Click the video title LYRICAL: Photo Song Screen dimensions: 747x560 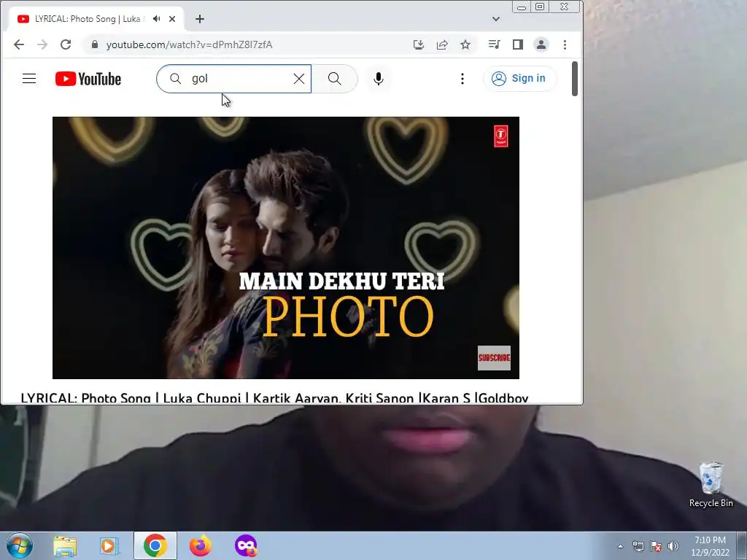pyautogui.click(x=274, y=398)
